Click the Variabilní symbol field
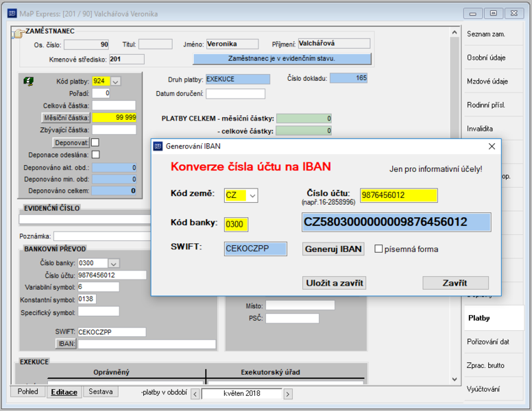This screenshot has width=532, height=411. tap(99, 287)
